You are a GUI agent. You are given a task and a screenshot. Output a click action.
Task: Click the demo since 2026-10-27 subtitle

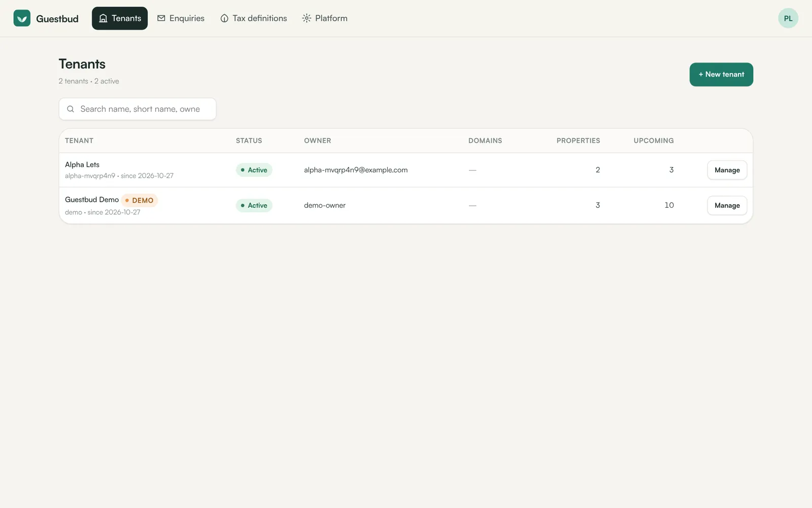click(103, 212)
